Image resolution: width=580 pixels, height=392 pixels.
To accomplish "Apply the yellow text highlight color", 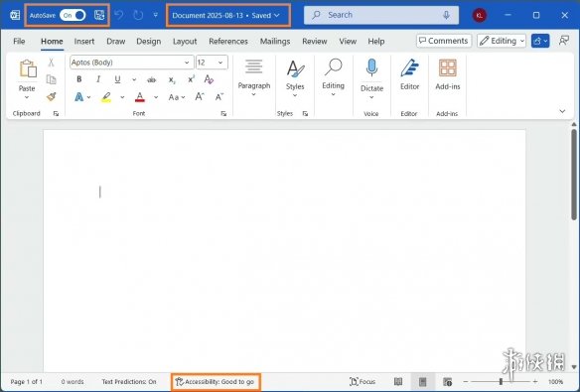I will 106,97.
